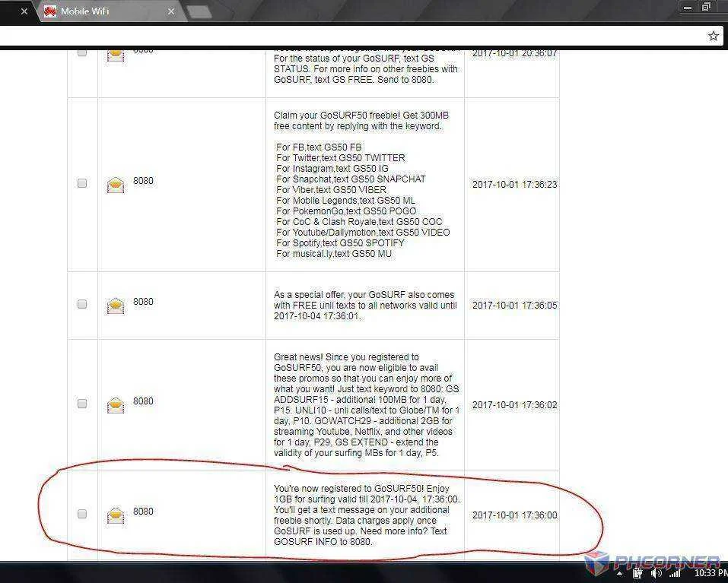
Task: Check the box for the Great news promo message
Action: click(x=82, y=404)
